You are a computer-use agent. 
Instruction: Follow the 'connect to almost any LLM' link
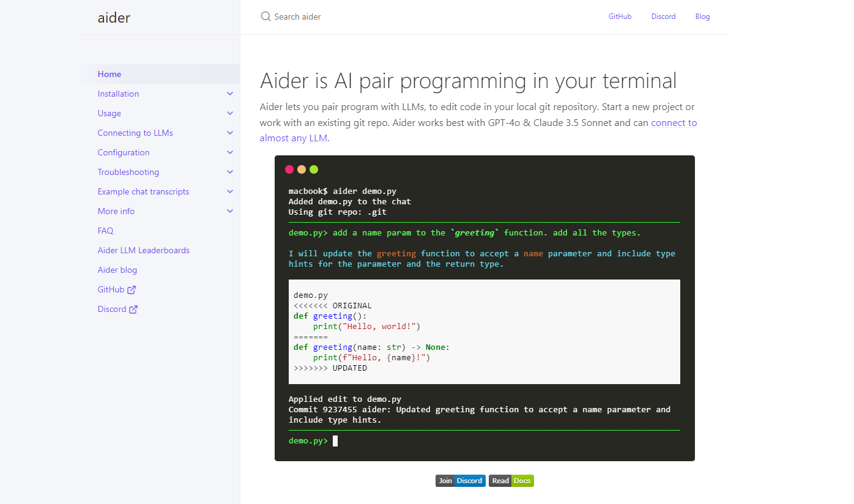pyautogui.click(x=674, y=122)
